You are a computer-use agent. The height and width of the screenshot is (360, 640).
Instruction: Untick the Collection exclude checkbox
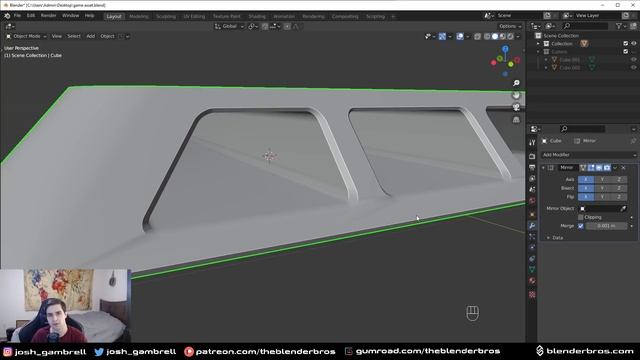626,44
